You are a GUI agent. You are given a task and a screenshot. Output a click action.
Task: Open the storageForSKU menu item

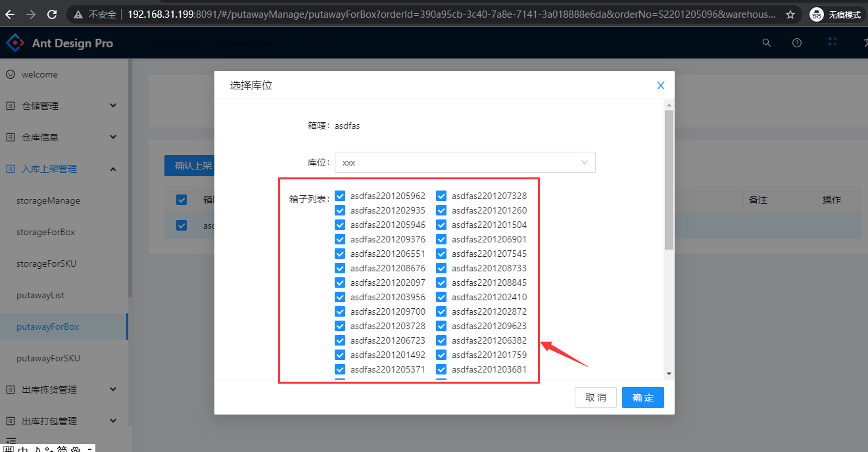click(x=46, y=263)
